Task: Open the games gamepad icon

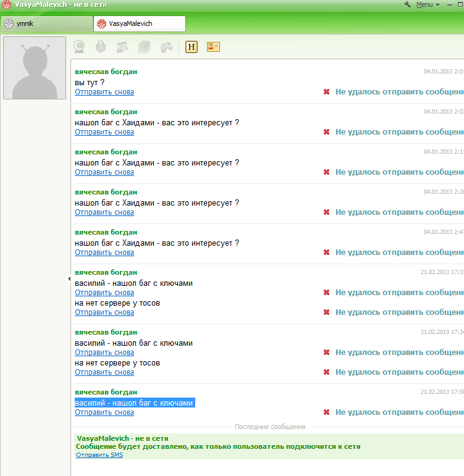Action: pos(166,48)
